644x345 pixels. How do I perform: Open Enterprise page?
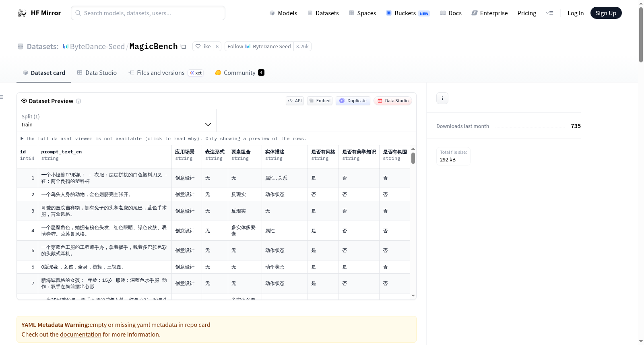pos(489,13)
